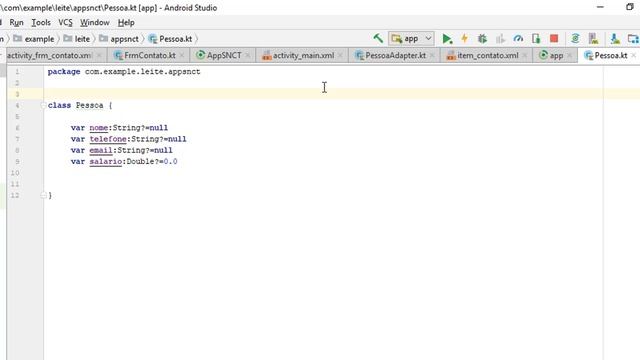Sync project with Gradle files icon
Image resolution: width=640 pixels, height=360 pixels.
coord(575,39)
